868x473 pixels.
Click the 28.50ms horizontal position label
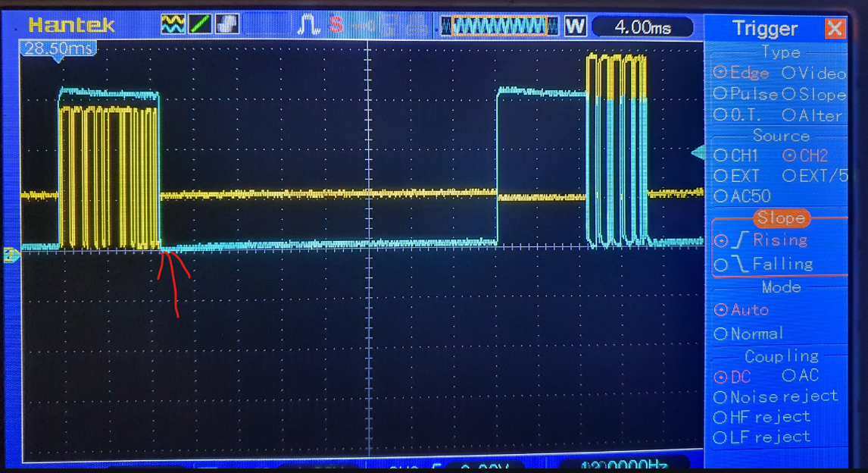coord(58,49)
